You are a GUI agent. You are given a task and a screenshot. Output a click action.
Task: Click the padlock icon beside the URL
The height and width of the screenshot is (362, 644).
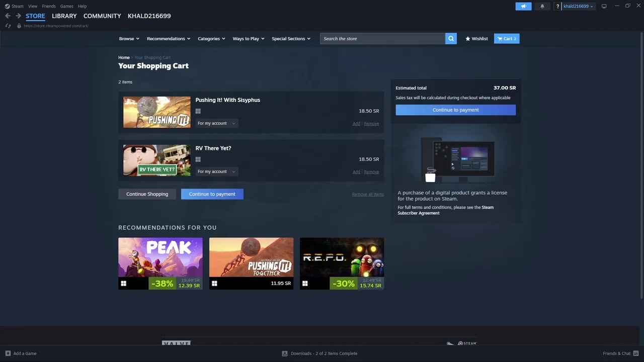coord(19,26)
